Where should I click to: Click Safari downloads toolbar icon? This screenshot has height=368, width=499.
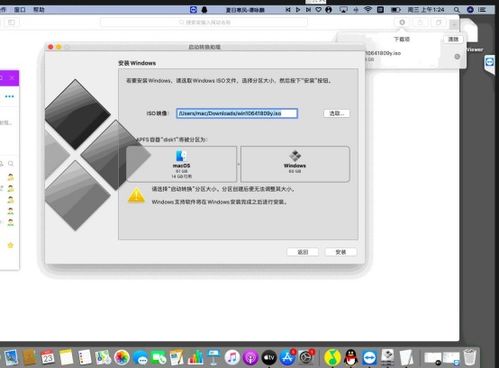point(402,22)
